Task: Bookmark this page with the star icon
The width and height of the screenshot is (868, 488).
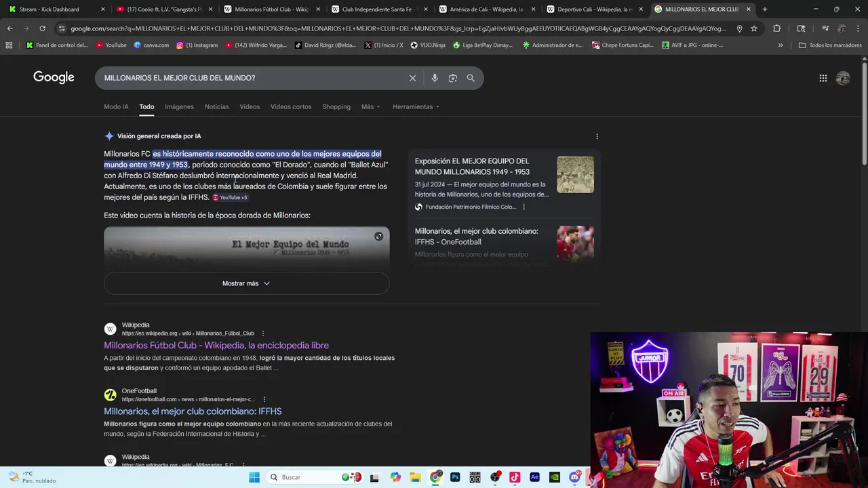Action: [x=753, y=28]
